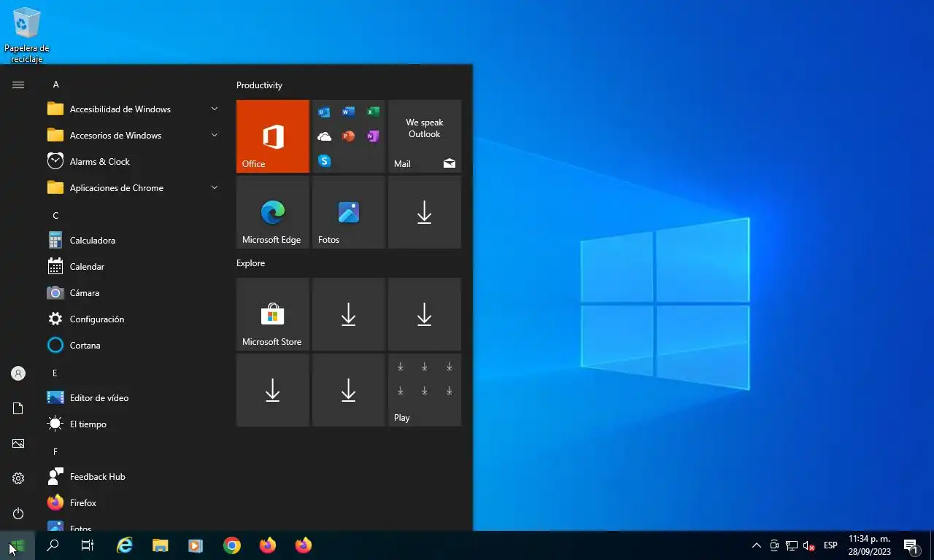Click pending download tile below Microsoft Store

[273, 390]
